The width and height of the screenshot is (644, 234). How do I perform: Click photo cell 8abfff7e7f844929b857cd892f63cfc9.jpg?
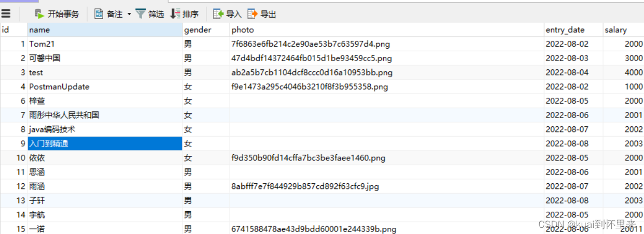click(387, 186)
